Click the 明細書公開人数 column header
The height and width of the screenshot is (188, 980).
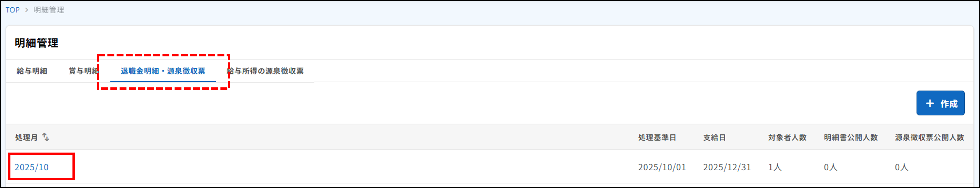click(x=851, y=137)
